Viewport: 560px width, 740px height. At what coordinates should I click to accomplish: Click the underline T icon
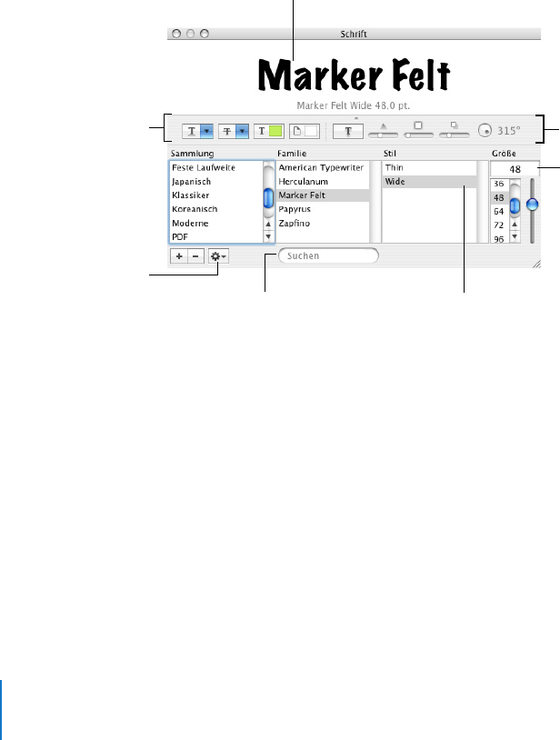[x=192, y=131]
